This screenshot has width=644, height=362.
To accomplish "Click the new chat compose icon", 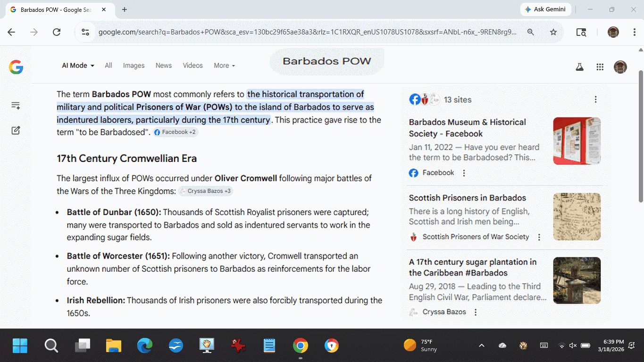I will (x=16, y=130).
